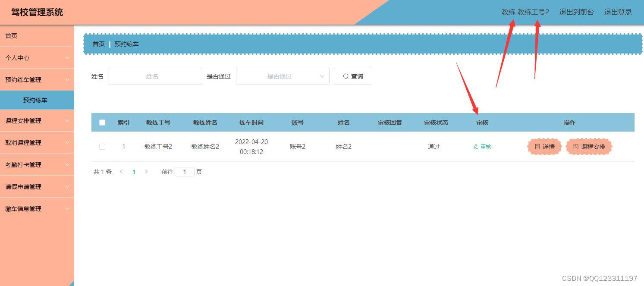
Task: Select 预约练车 submenu item
Action: click(37, 100)
